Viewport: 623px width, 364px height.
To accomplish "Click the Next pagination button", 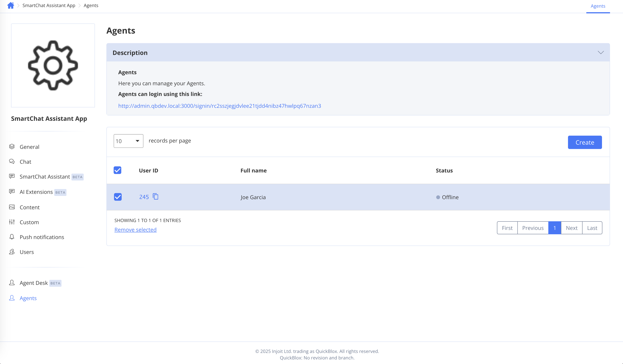I will (572, 228).
